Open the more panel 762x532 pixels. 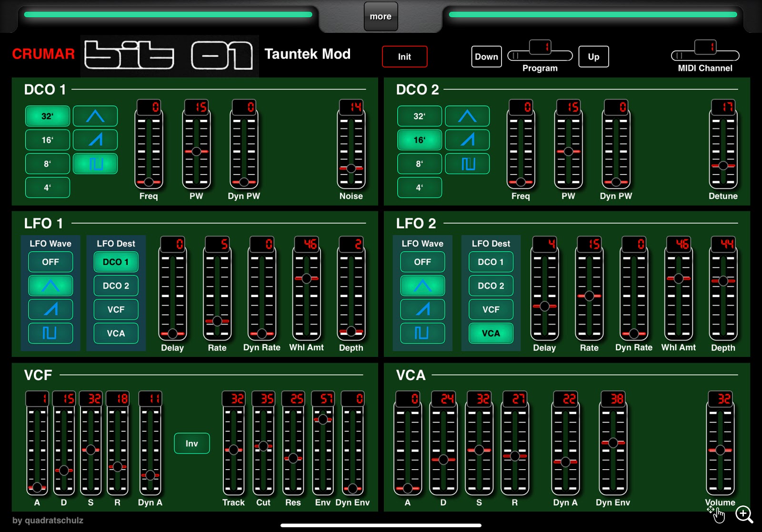(380, 16)
